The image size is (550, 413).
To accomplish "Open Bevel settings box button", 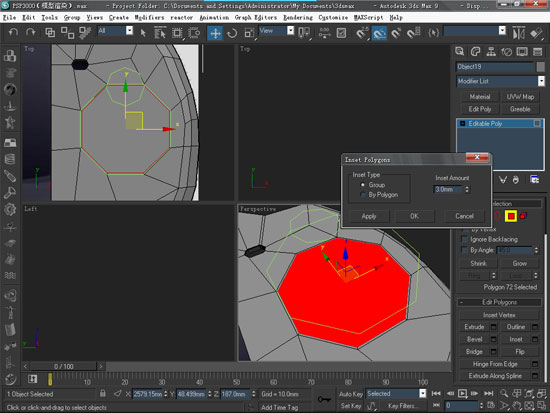I will pos(493,339).
